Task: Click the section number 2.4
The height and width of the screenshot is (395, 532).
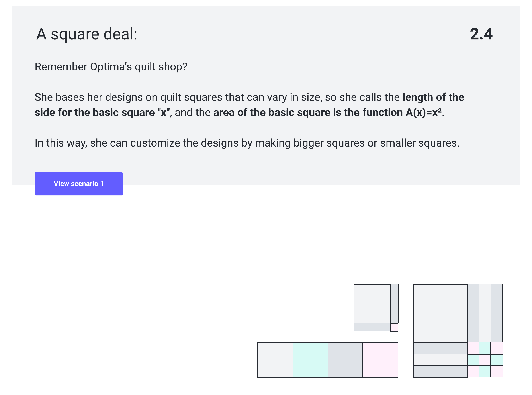Action: pos(481,34)
